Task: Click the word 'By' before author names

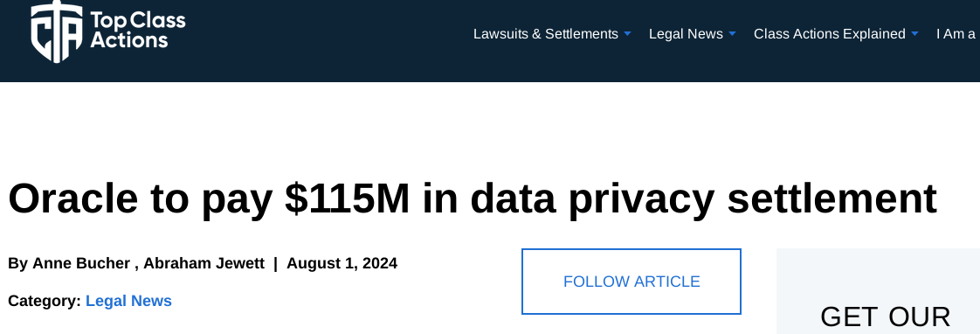Action: [x=17, y=263]
